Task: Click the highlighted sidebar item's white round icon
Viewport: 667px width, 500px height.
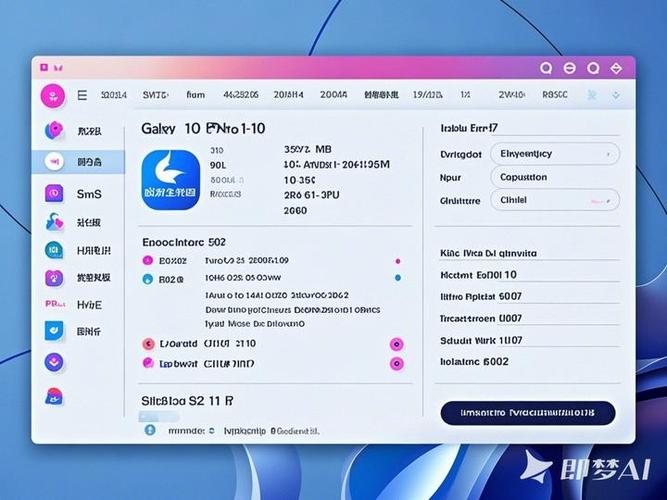Action: (x=54, y=162)
